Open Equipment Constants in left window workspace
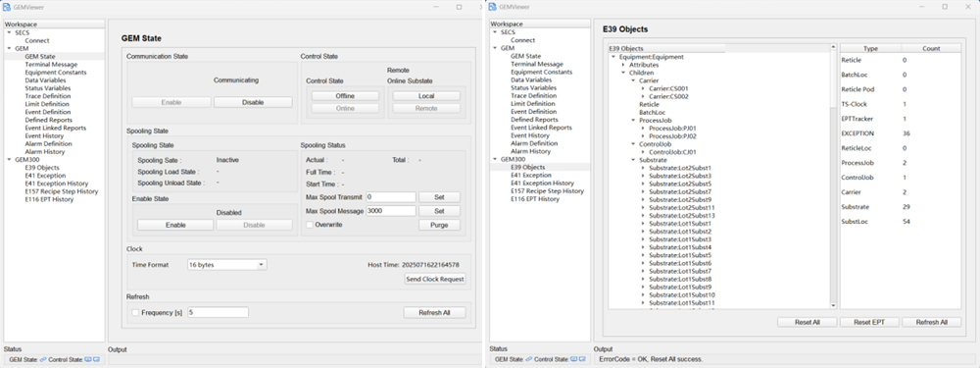The width and height of the screenshot is (980, 368). (56, 72)
